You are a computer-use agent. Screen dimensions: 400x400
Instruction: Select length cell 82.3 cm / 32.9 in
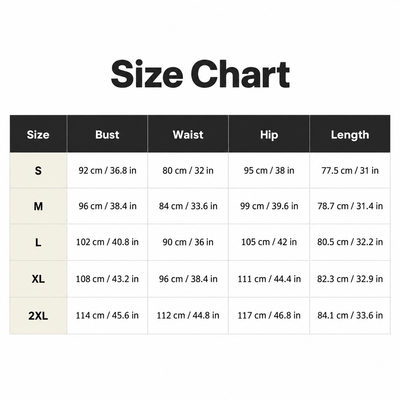(350, 279)
